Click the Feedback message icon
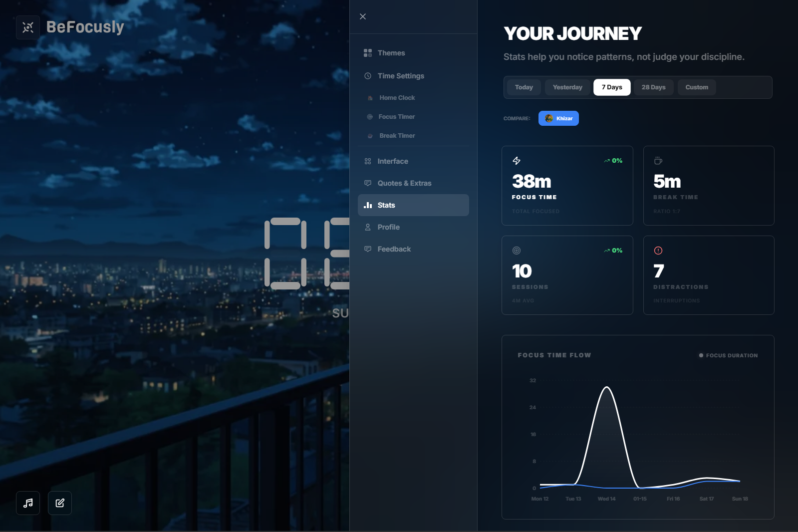 (368, 249)
